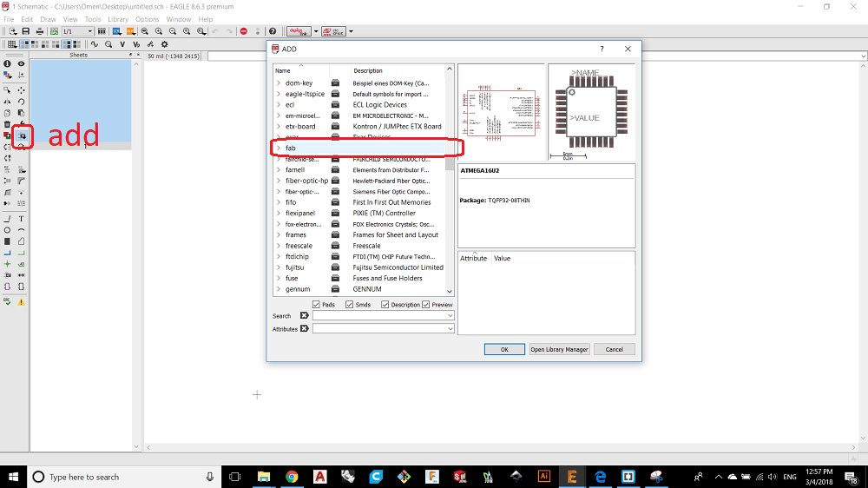Select the Info tool
This screenshot has height=488, width=868.
pos(7,63)
